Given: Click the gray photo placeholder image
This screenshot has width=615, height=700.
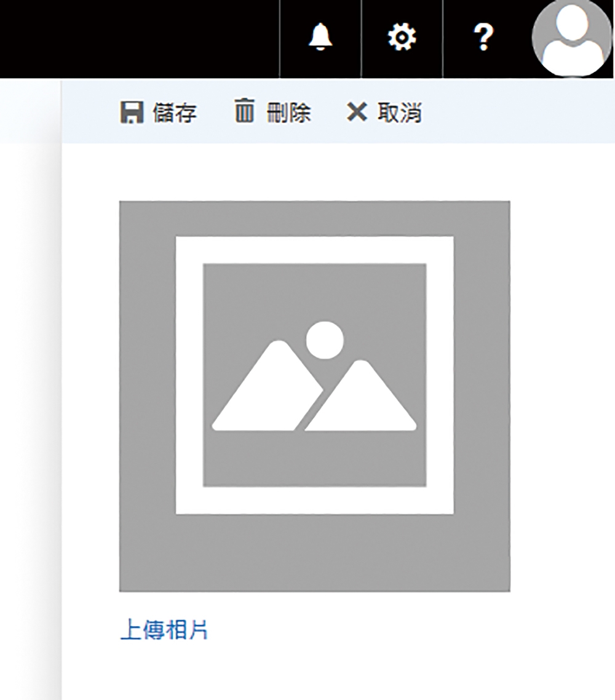Looking at the screenshot, I should pyautogui.click(x=315, y=396).
